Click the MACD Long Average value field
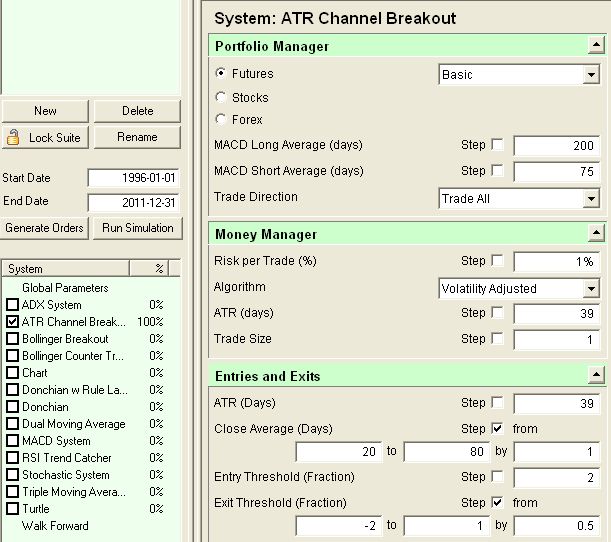Screen dimensions: 611x542 tap(556, 145)
